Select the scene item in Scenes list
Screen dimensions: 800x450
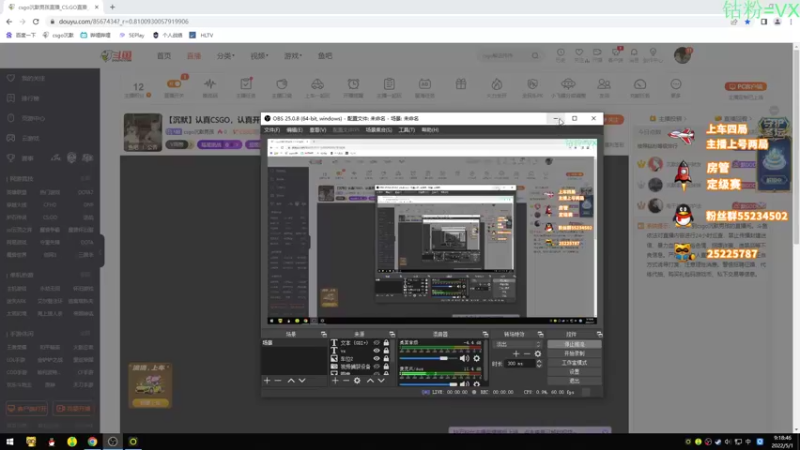[294, 343]
